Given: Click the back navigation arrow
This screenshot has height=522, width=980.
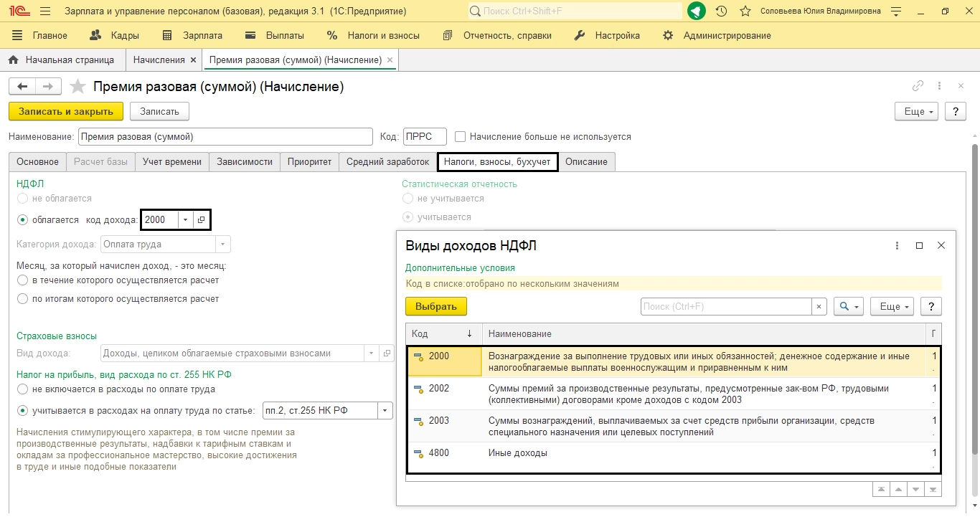Looking at the screenshot, I should pyautogui.click(x=22, y=87).
